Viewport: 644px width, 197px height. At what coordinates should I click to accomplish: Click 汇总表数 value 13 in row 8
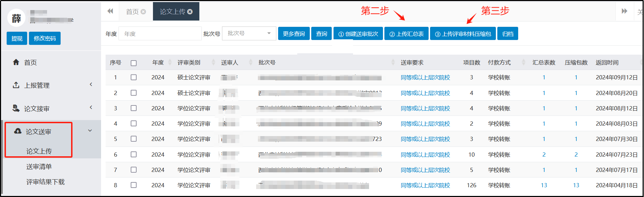click(544, 186)
